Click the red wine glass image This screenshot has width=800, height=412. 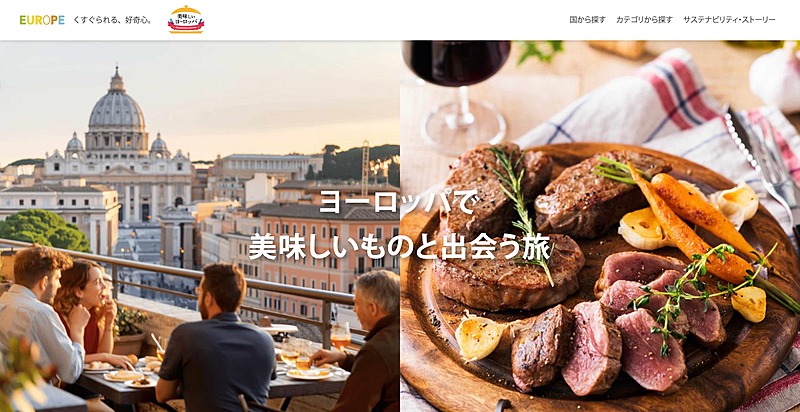459,94
